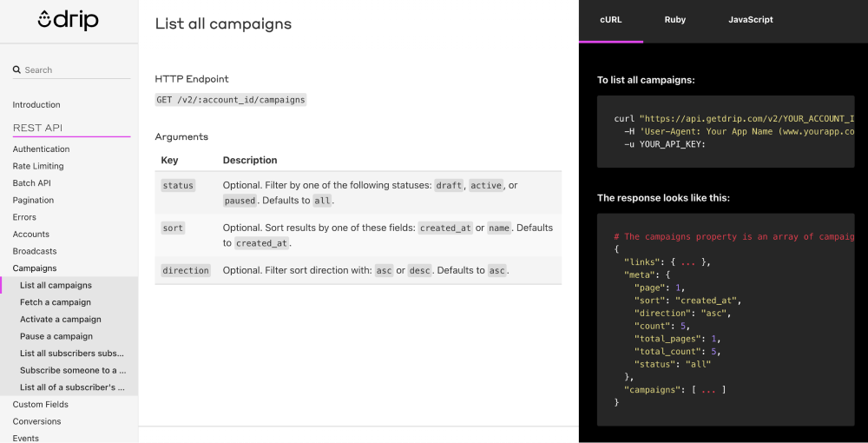Image resolution: width=868 pixels, height=443 pixels.
Task: Open the Pagination section
Action: coord(33,201)
